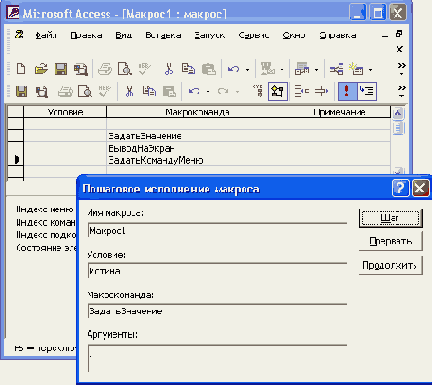The image size is (432, 385).
Task: Click the Delete Rows icon
Action: tap(322, 91)
